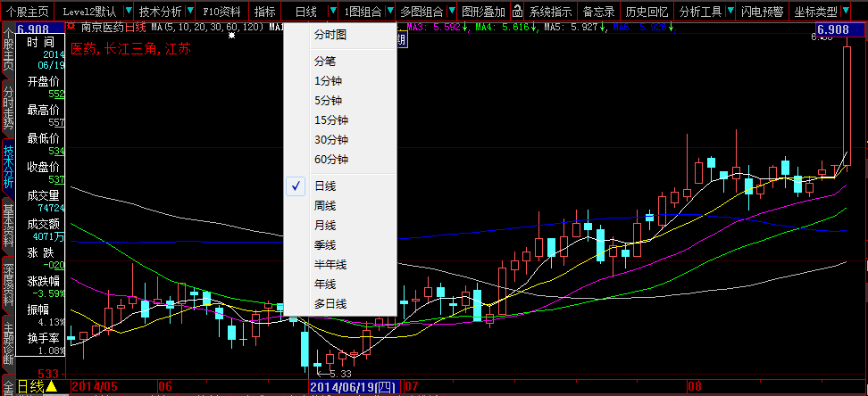This screenshot has width=868, height=396.
Task: Click the Level2默认 toolbar button
Action: [88, 11]
